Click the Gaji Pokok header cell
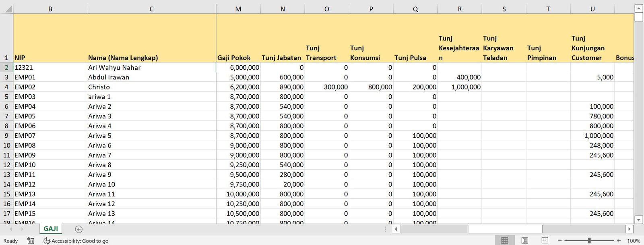644x245 pixels. [238, 58]
